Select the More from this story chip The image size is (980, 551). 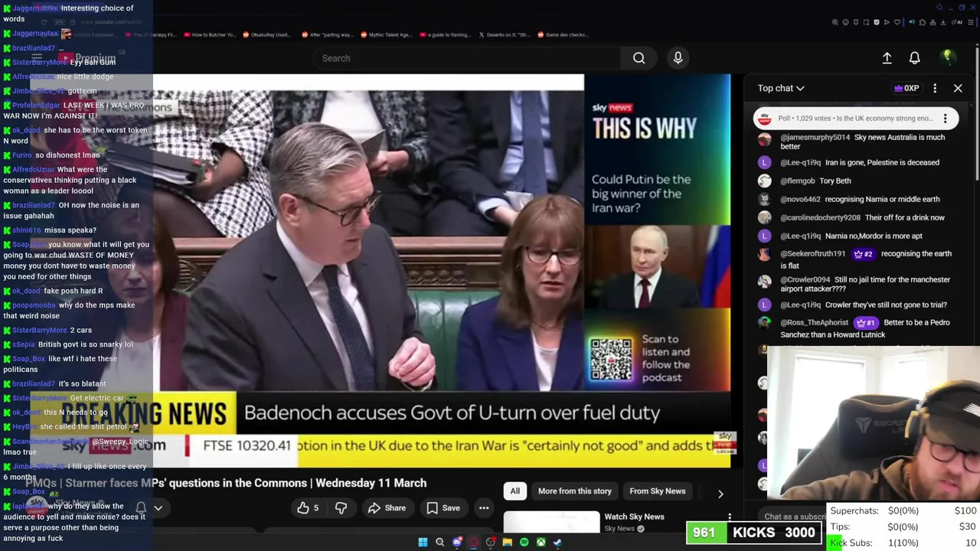[574, 491]
